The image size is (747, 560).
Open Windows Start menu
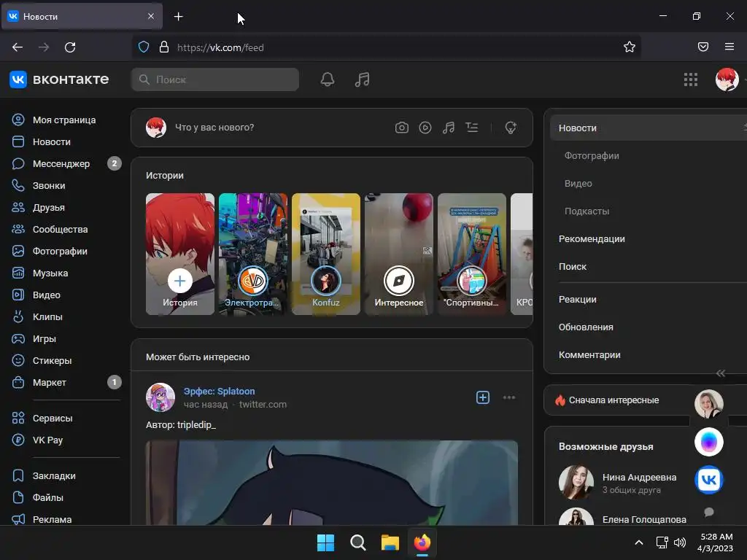326,542
